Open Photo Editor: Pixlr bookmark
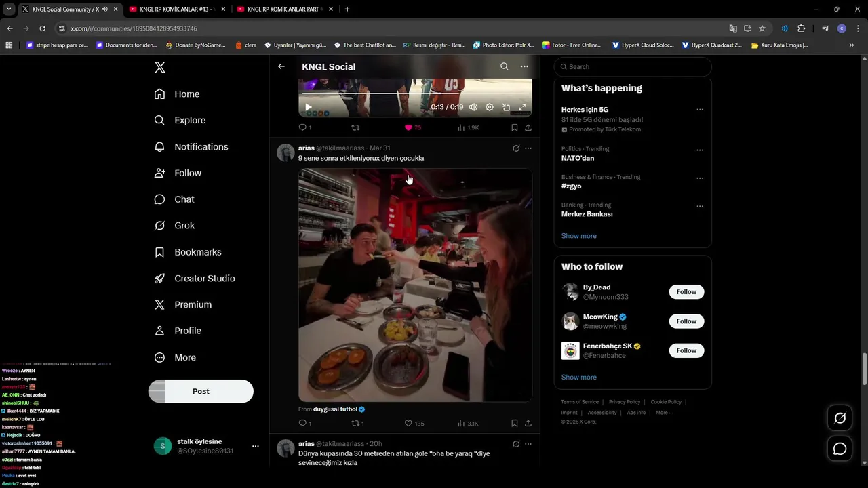Screen dimensions: 868x488 point(504,45)
